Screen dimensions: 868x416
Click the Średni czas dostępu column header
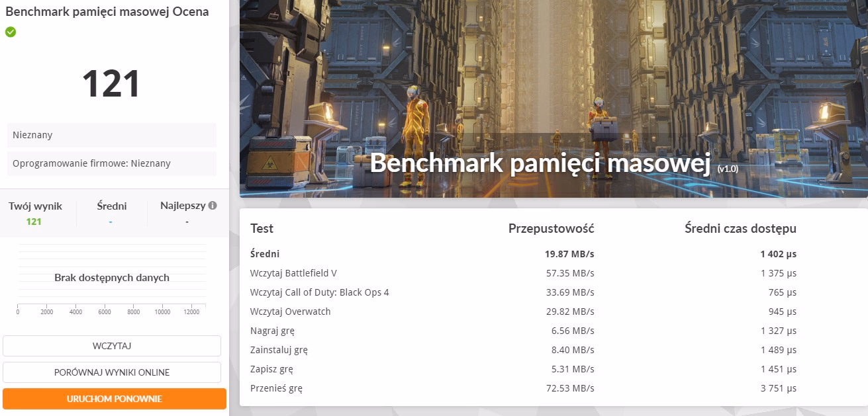click(740, 229)
